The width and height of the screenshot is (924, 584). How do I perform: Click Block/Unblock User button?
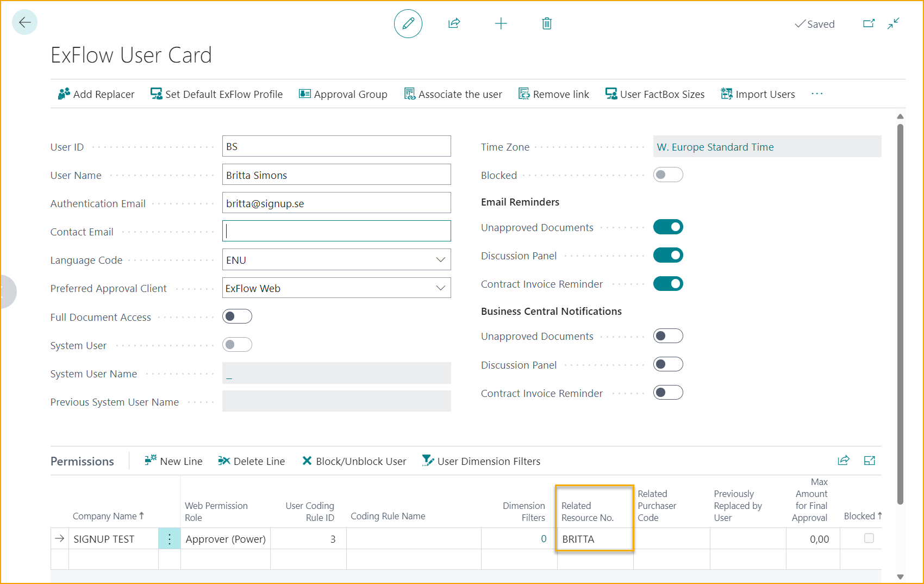point(354,461)
